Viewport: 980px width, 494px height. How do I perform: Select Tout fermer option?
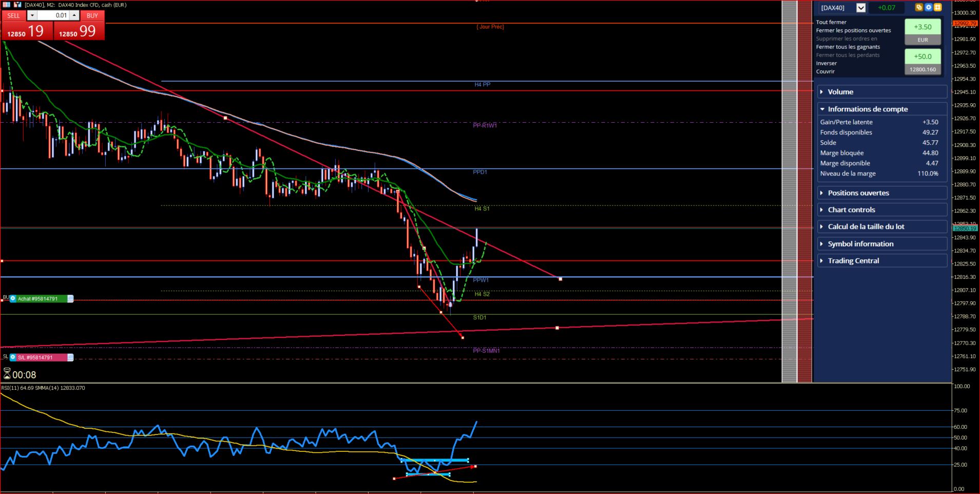pos(831,22)
